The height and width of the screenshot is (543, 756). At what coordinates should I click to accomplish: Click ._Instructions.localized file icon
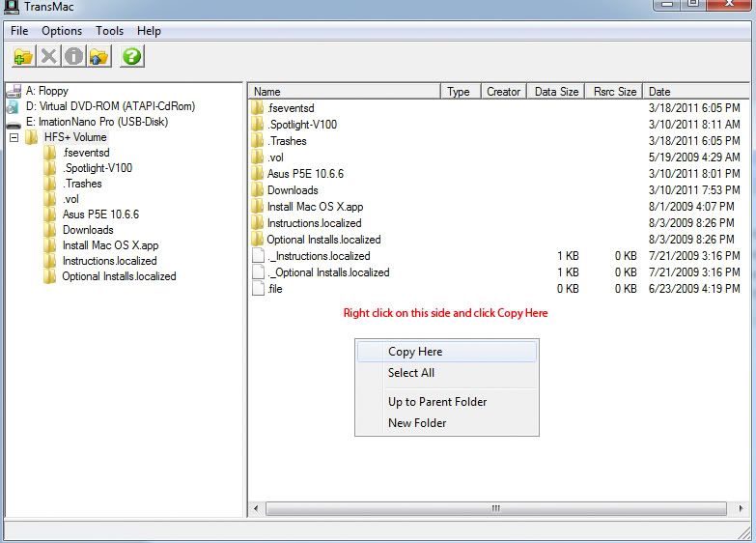point(259,255)
